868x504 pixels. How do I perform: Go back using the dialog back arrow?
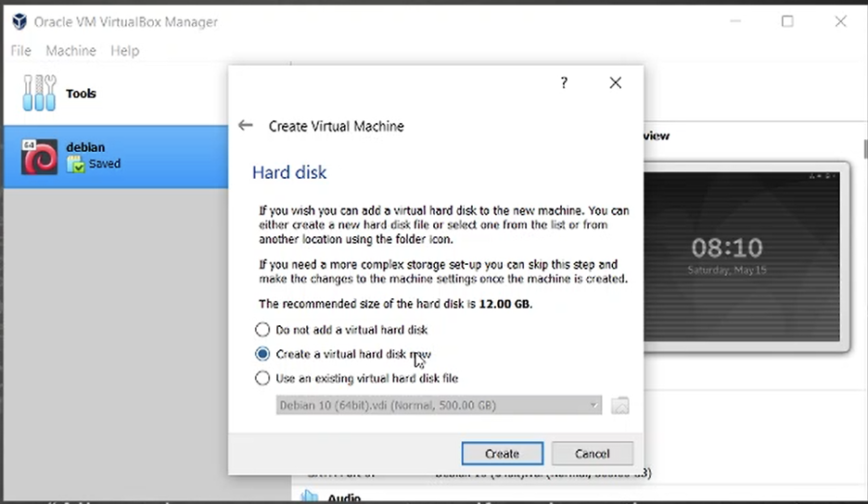pos(246,125)
